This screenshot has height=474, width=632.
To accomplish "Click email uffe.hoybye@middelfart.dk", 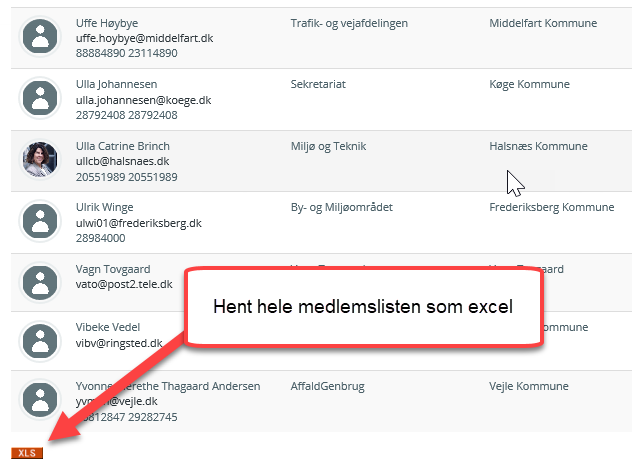I will (144, 38).
